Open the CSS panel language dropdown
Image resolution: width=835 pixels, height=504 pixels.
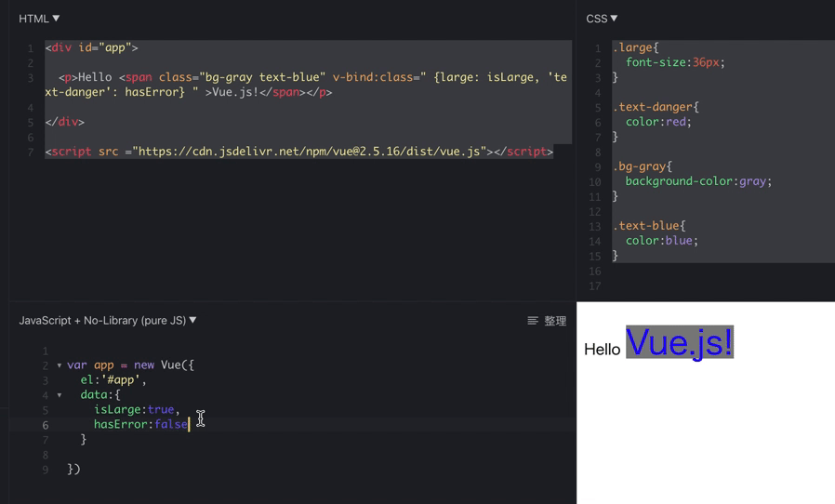pos(602,19)
